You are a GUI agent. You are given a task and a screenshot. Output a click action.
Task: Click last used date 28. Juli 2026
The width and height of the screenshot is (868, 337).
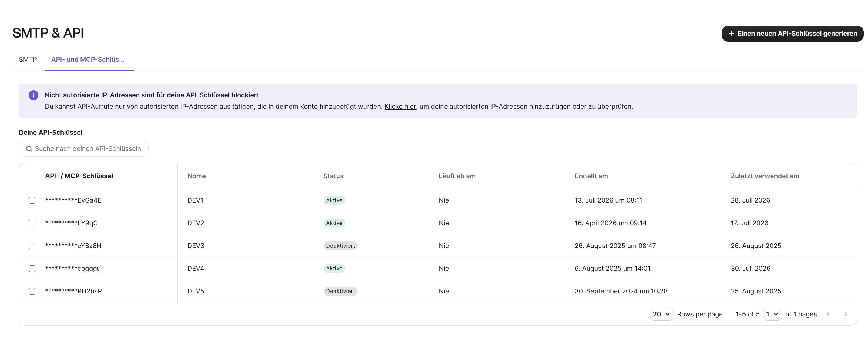(751, 200)
